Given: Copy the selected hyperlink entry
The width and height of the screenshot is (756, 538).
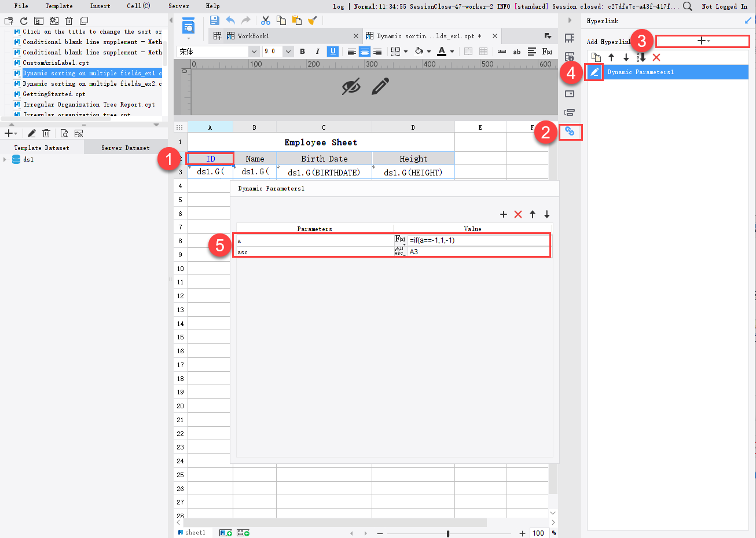Looking at the screenshot, I should [596, 57].
